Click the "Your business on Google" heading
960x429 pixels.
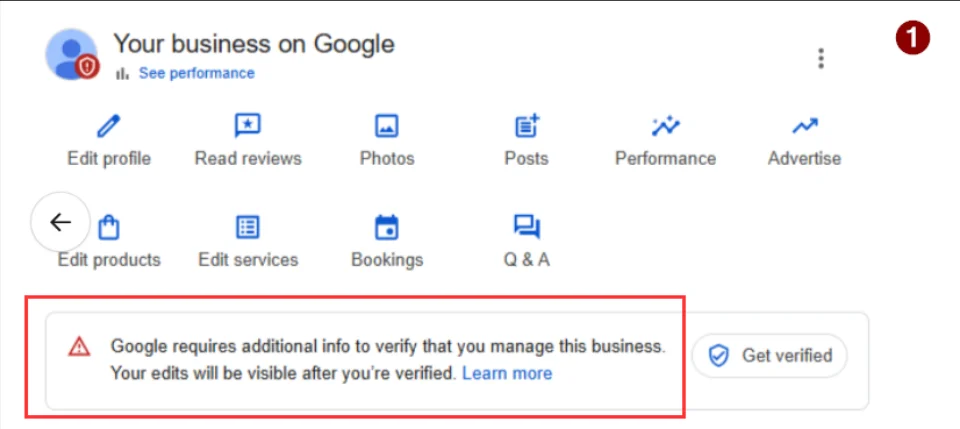click(253, 44)
